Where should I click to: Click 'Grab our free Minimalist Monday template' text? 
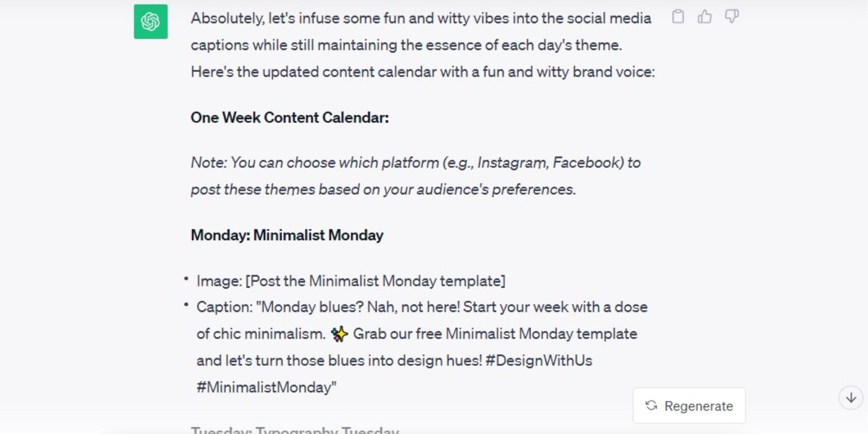[494, 334]
